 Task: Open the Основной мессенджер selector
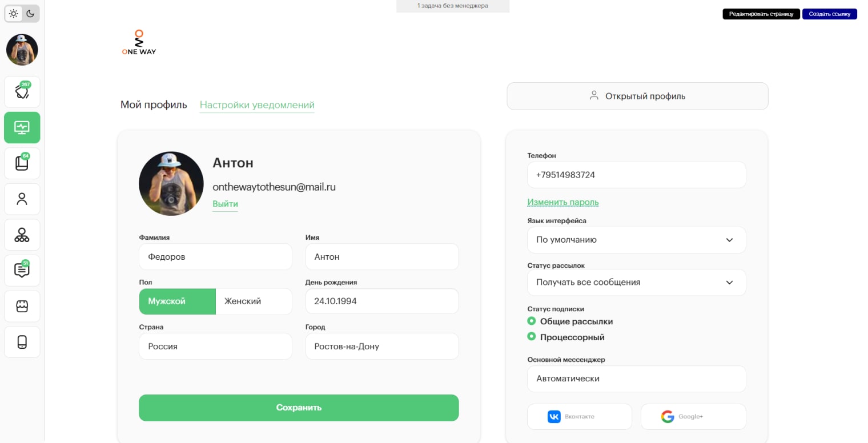pos(636,379)
